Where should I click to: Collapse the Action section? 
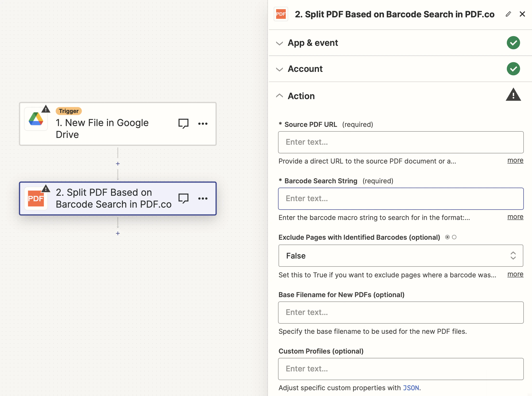(301, 96)
